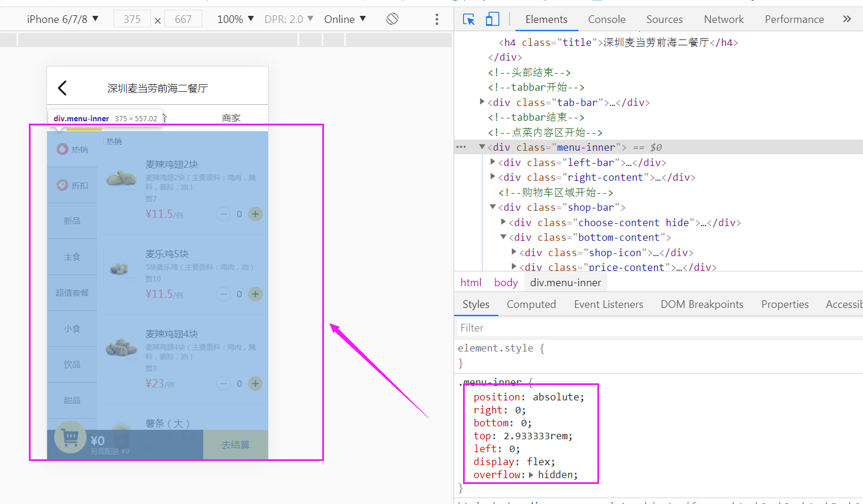Screen dimensions: 863x504
Task: Go back with the header arrow
Action: pos(62,88)
